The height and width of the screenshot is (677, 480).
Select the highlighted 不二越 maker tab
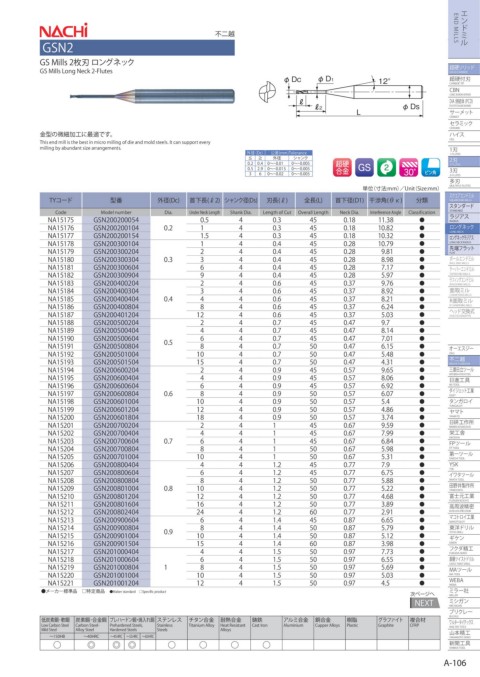[464, 360]
